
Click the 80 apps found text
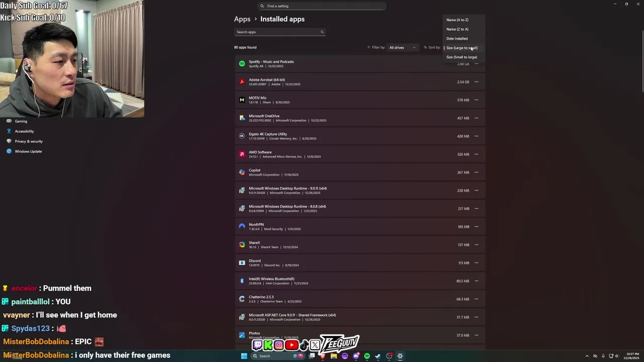point(245,47)
